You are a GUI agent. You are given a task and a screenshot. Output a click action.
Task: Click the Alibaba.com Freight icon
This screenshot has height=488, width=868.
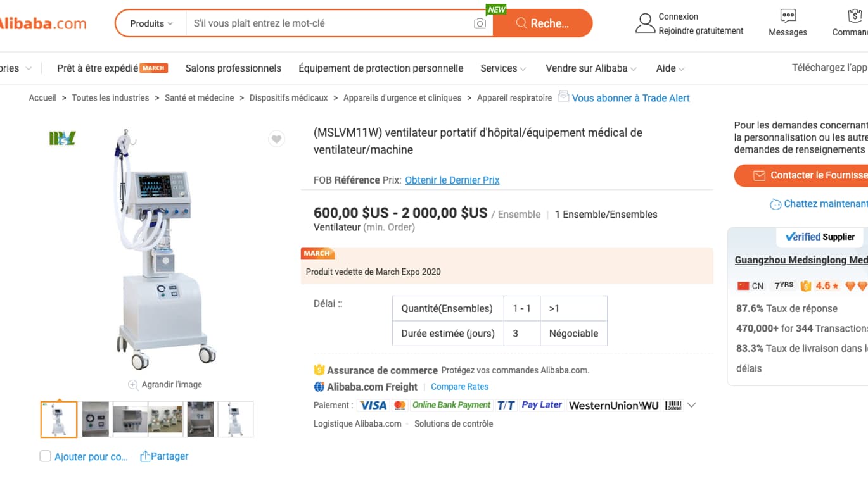319,387
